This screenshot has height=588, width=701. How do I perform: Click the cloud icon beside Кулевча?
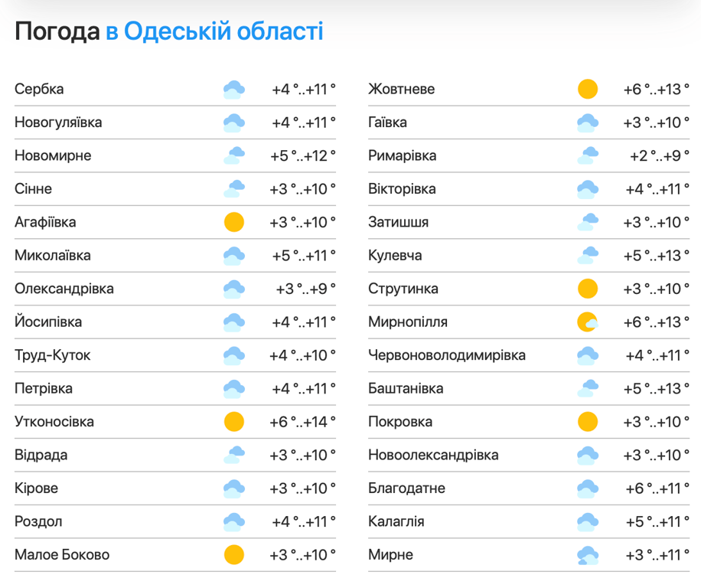click(x=587, y=256)
